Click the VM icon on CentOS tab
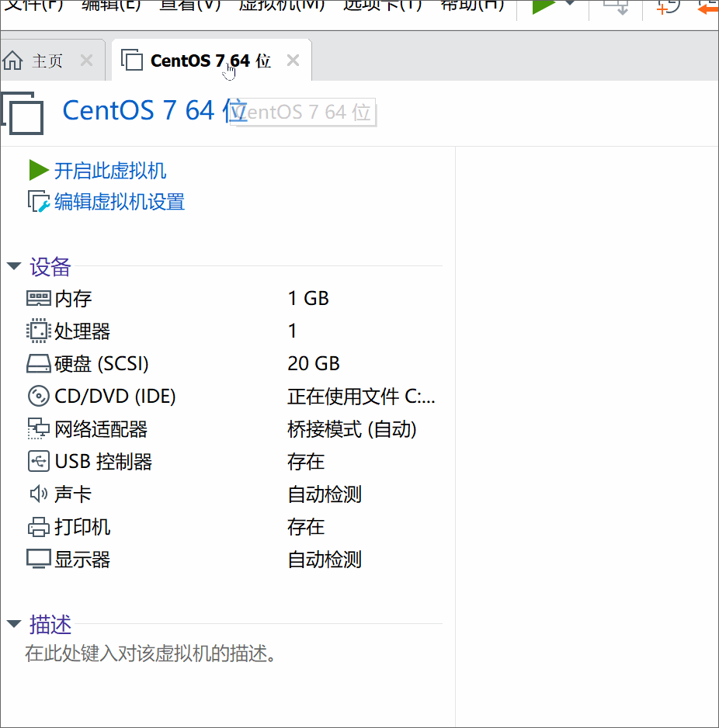 coord(132,60)
